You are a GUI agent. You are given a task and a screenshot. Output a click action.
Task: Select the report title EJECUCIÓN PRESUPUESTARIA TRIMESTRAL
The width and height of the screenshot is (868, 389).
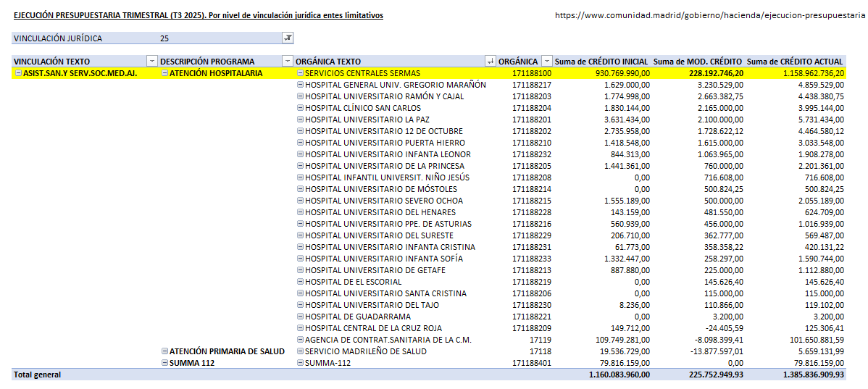coord(199,15)
